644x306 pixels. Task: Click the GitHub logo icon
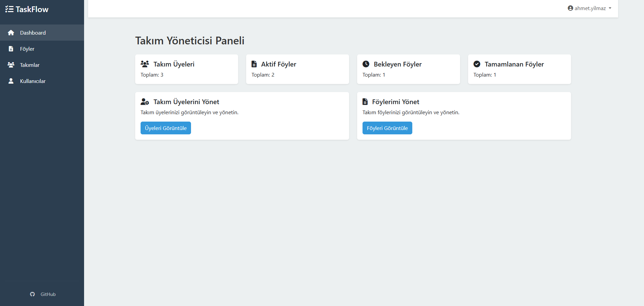(x=32, y=294)
